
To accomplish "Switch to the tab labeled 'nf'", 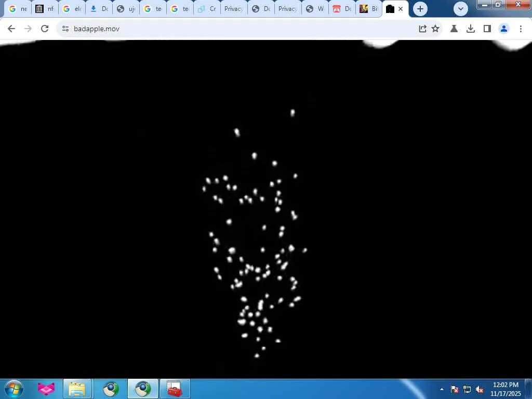I will point(45,9).
